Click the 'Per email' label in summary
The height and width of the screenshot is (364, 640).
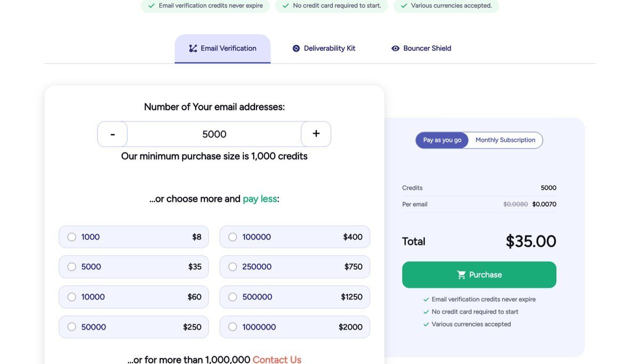(415, 204)
